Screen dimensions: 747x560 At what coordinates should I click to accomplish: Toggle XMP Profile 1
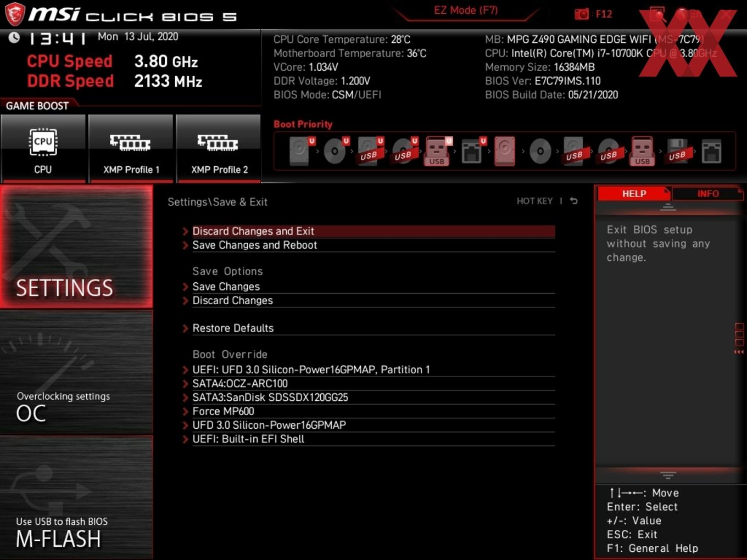pos(131,148)
